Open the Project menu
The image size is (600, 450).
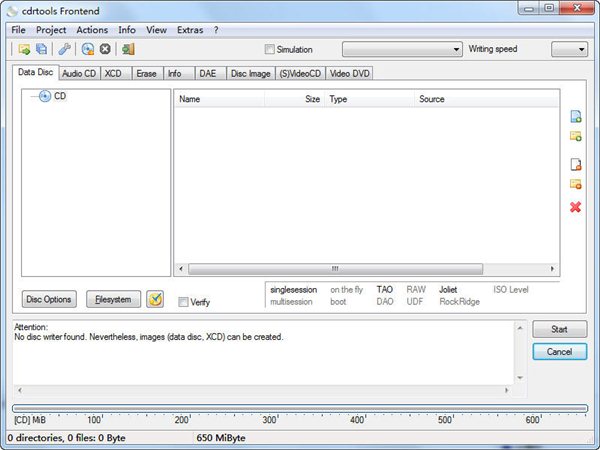click(51, 30)
